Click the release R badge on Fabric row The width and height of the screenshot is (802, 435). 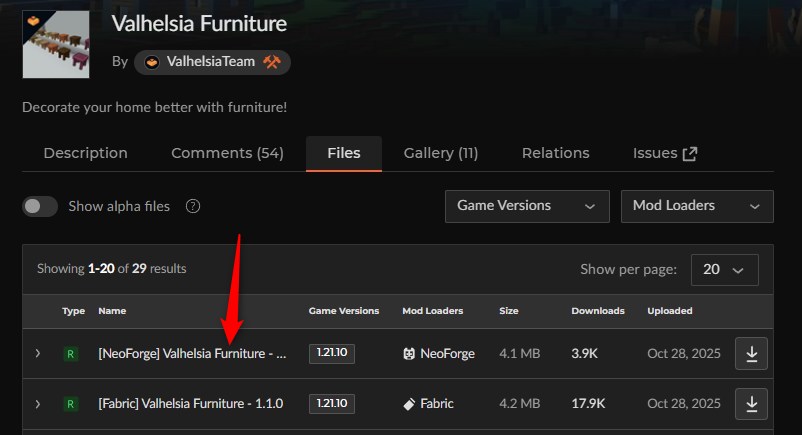(x=71, y=404)
